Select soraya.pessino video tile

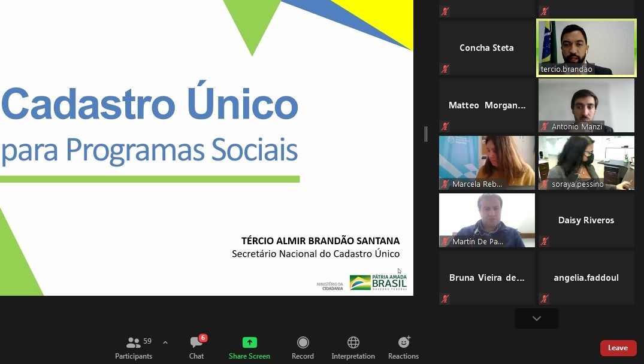click(x=586, y=163)
